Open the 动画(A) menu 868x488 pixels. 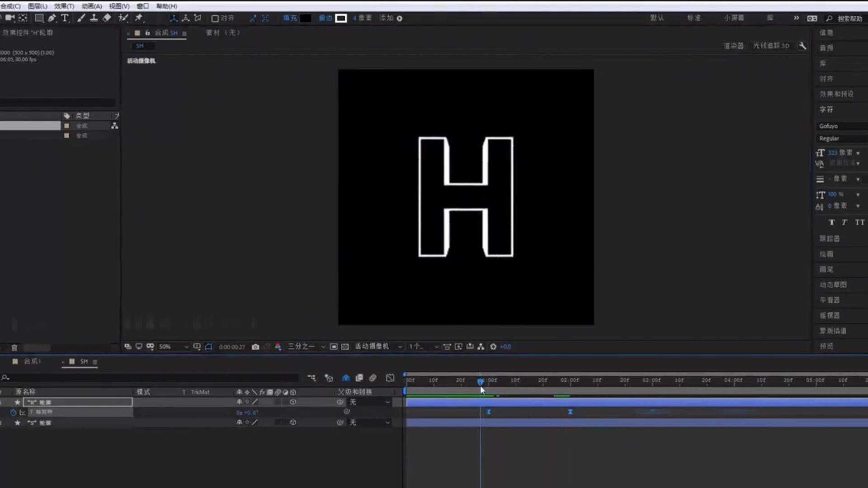click(92, 6)
